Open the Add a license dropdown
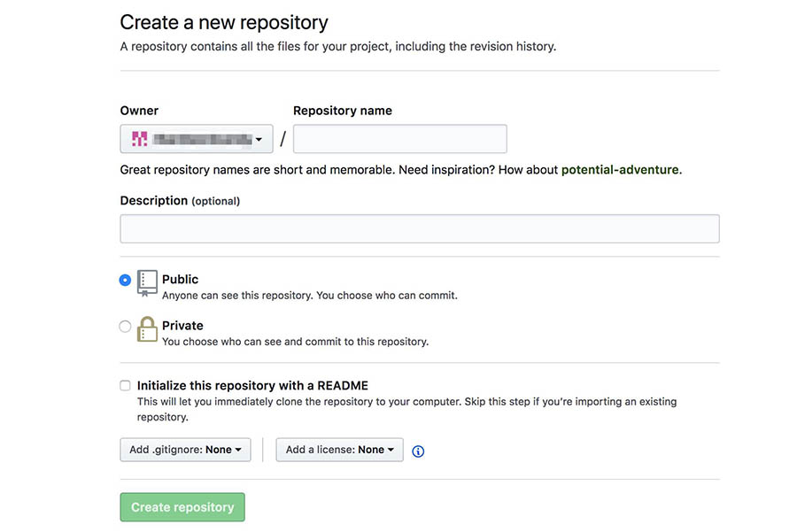The height and width of the screenshot is (532, 797). [x=339, y=450]
